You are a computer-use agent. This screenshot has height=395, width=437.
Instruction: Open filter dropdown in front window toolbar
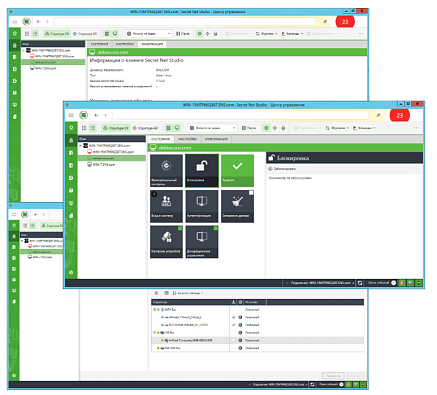(213, 128)
